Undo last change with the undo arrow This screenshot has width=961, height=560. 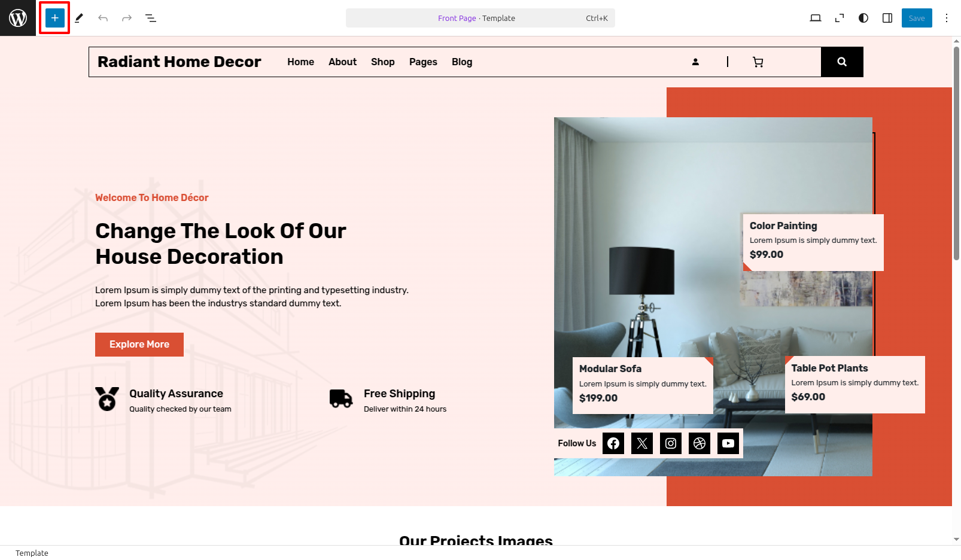click(x=103, y=18)
